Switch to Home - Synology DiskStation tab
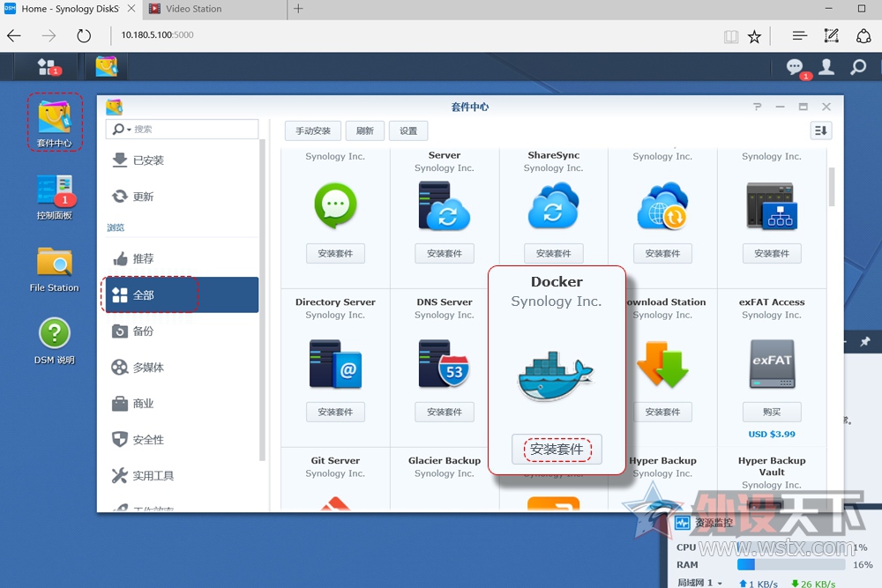 tap(71, 9)
